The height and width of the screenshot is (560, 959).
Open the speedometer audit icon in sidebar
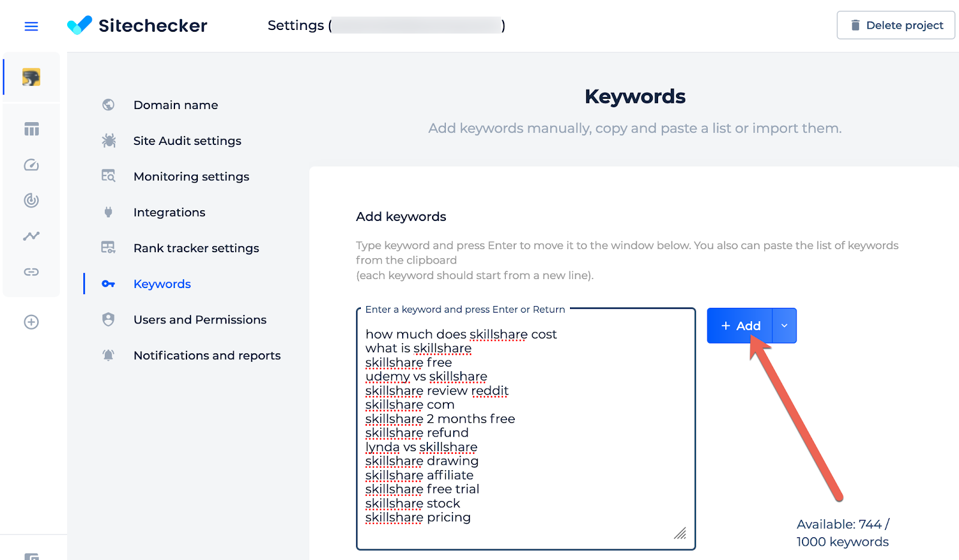click(x=31, y=165)
